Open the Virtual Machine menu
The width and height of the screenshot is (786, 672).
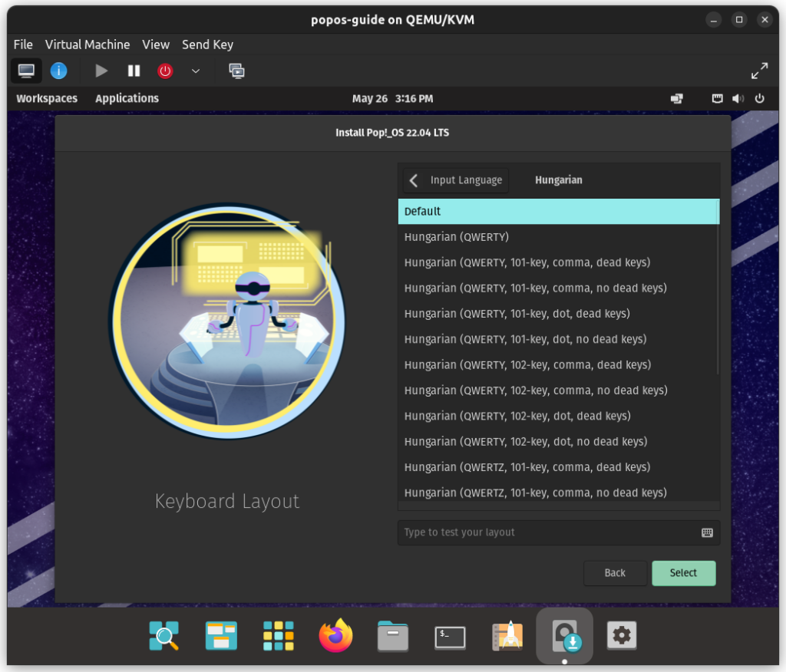click(x=88, y=44)
